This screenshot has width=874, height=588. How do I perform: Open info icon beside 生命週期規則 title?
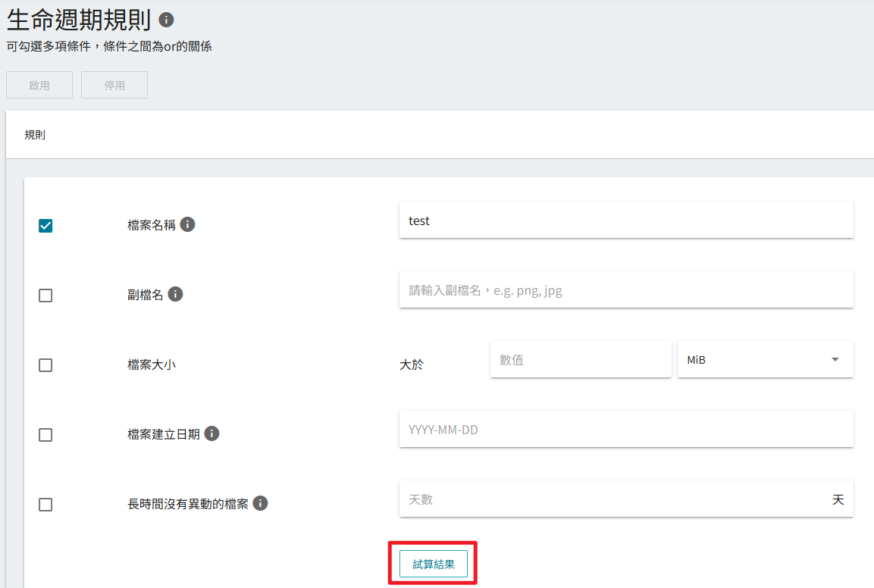coord(166,20)
